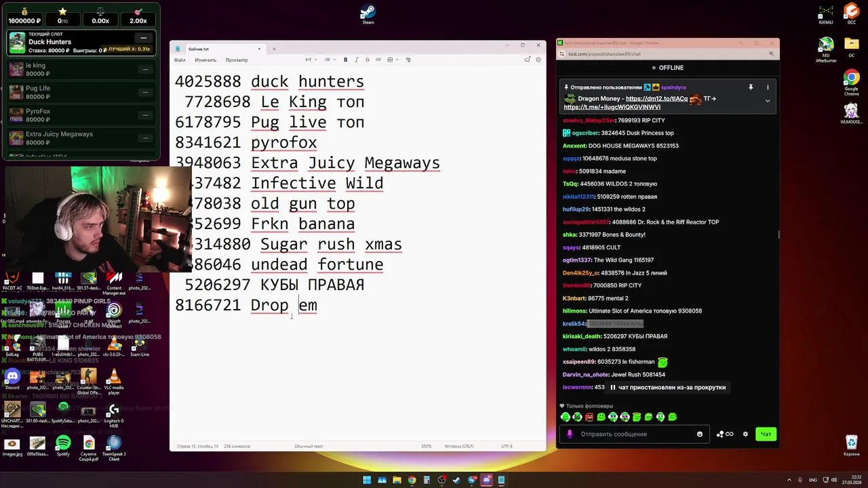Apply italic formatting in Notepad toolbar
The image size is (868, 488).
[356, 60]
